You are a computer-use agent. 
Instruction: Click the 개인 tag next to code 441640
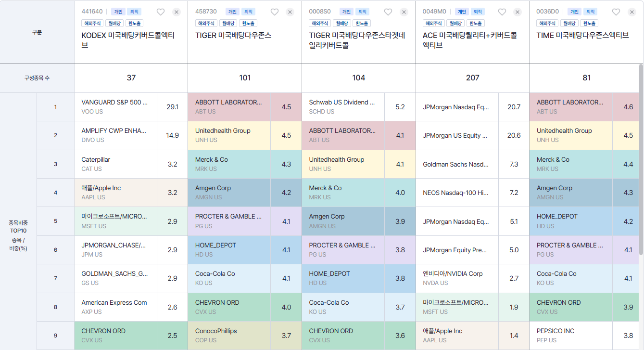click(x=118, y=12)
